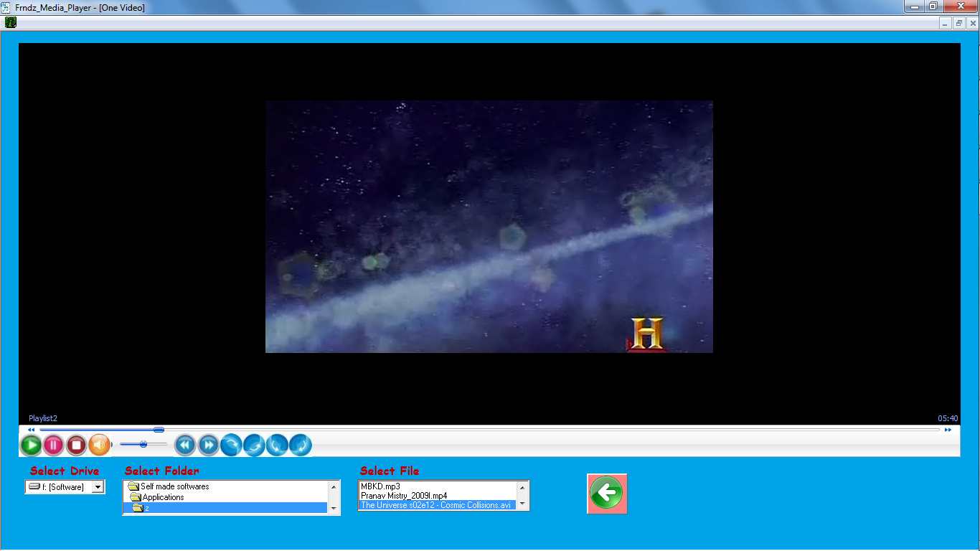Select the 'Applications' folder
Screen dimensions: 980x551
click(x=225, y=497)
